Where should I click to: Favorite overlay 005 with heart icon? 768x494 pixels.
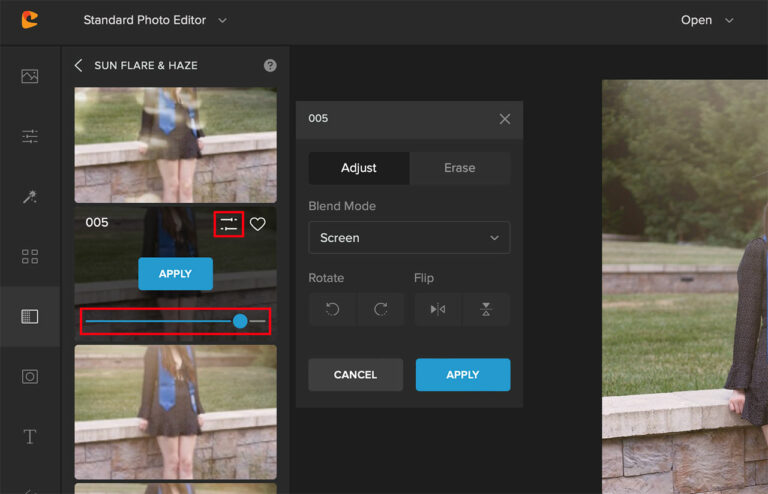258,224
